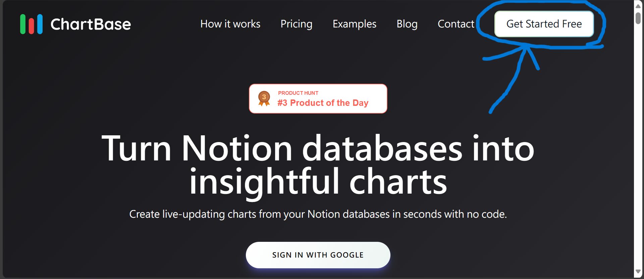
Task: Click the "#3" number on the medal ribbon
Action: (x=264, y=96)
